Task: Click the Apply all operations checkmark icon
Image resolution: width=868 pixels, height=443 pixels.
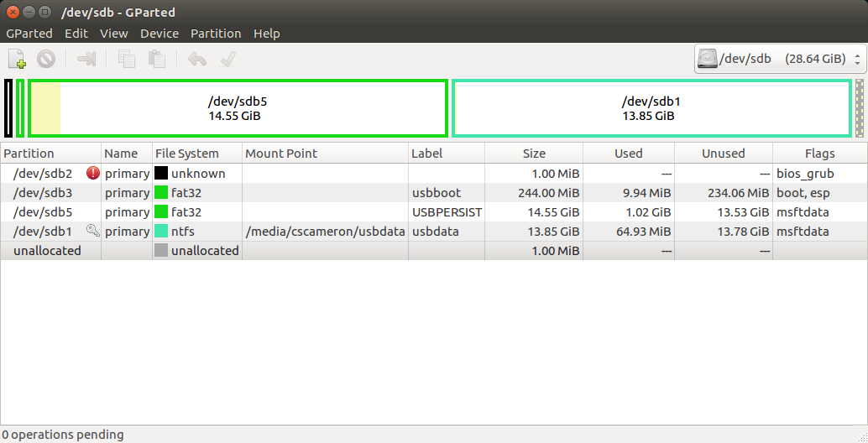Action: click(228, 59)
